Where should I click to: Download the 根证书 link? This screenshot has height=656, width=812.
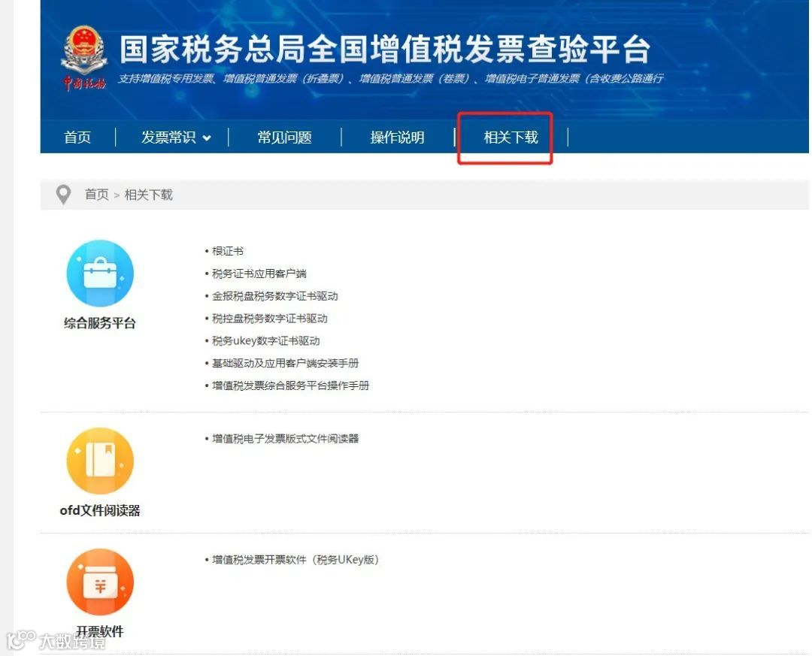227,251
